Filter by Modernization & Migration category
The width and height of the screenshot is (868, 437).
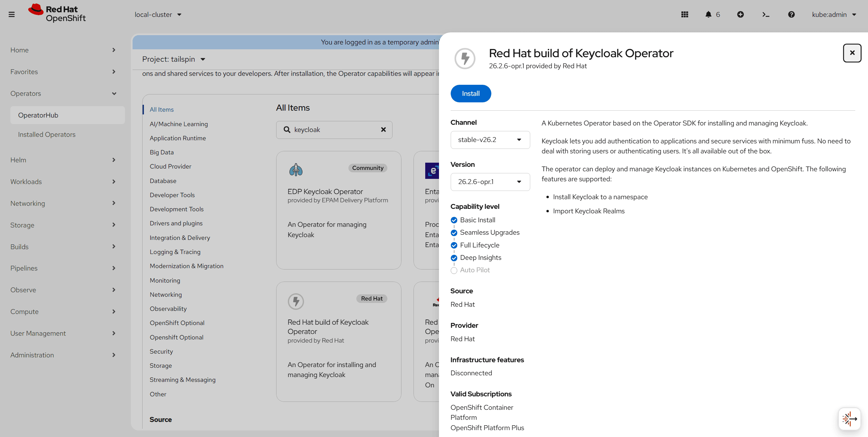coord(187,266)
